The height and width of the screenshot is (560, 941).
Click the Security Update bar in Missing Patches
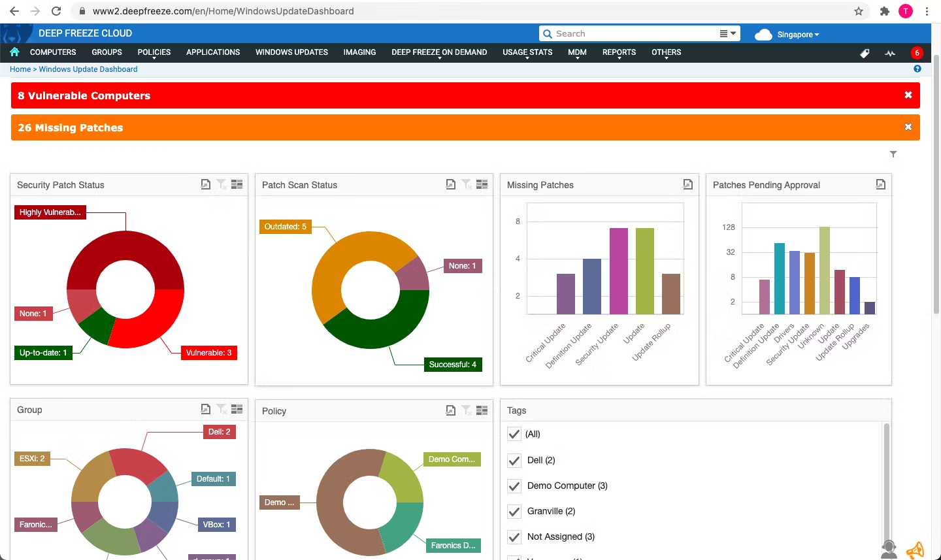point(619,271)
